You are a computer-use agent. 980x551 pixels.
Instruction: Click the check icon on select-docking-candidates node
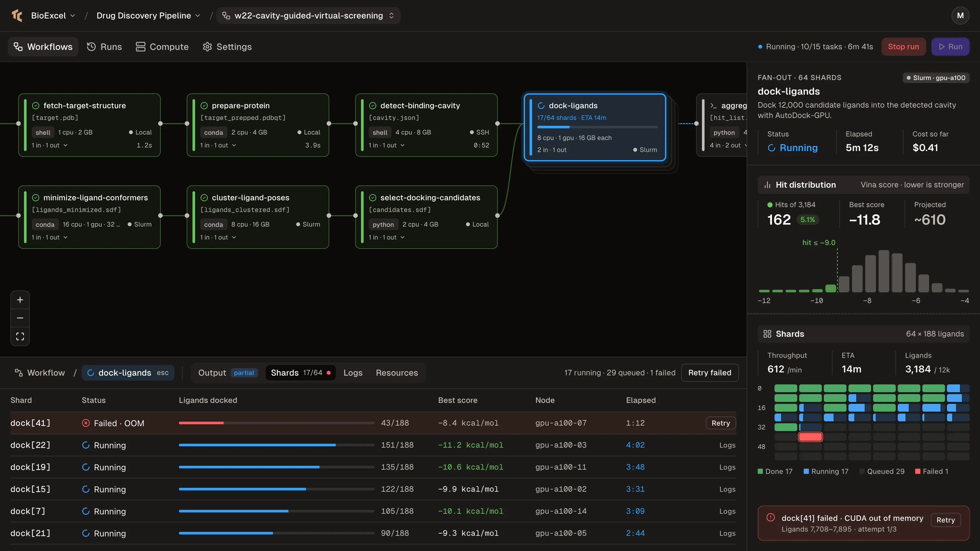(x=373, y=197)
